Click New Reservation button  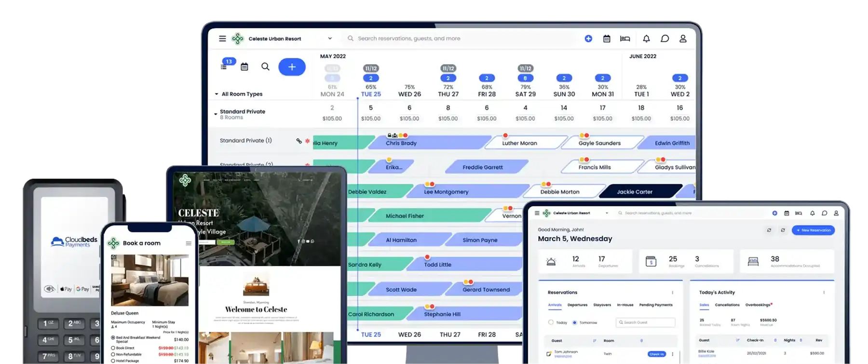coord(813,230)
